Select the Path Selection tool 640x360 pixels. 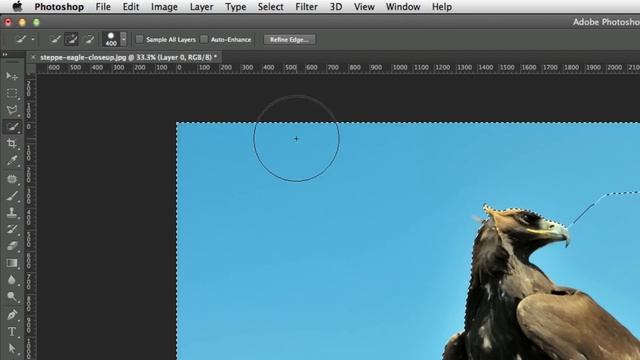coord(12,348)
